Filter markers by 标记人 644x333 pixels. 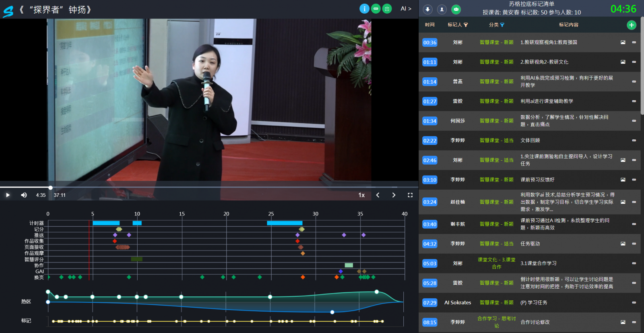(x=466, y=25)
